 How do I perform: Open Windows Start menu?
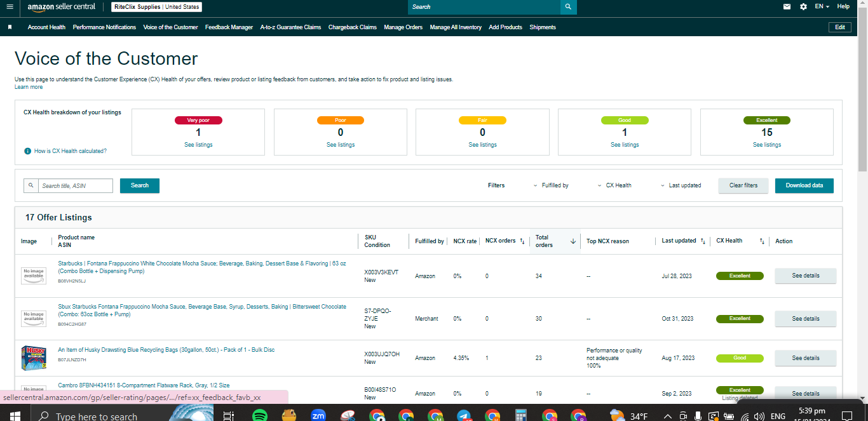point(15,416)
